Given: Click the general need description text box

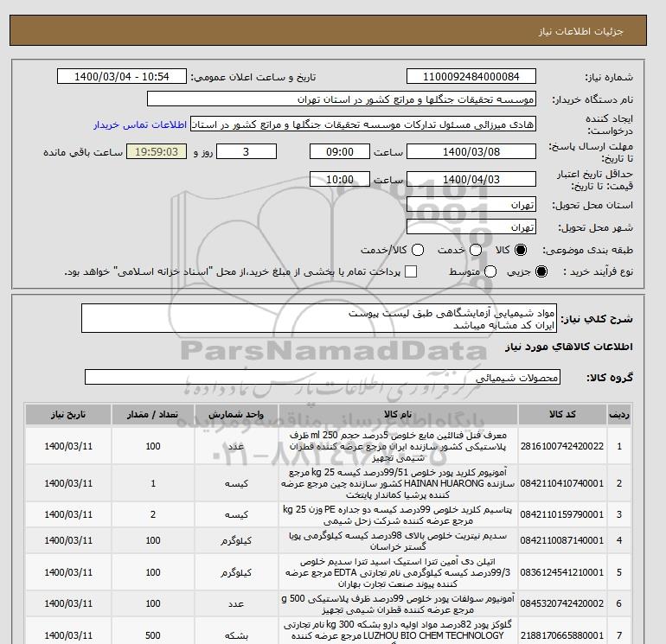Looking at the screenshot, I should [318, 318].
